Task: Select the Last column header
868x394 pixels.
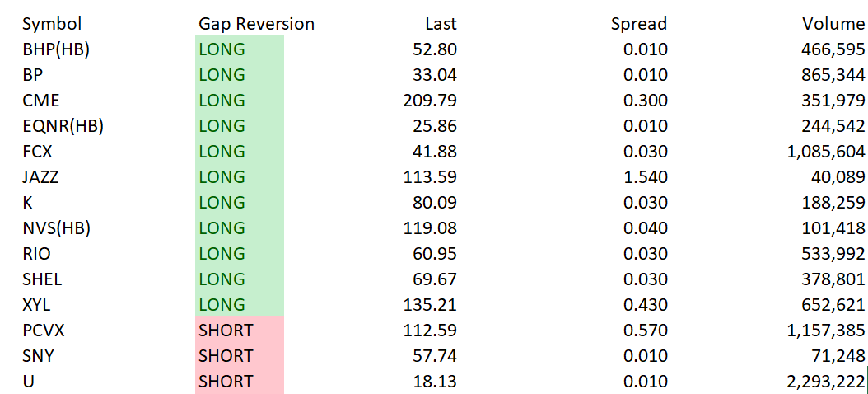Action: coord(441,24)
